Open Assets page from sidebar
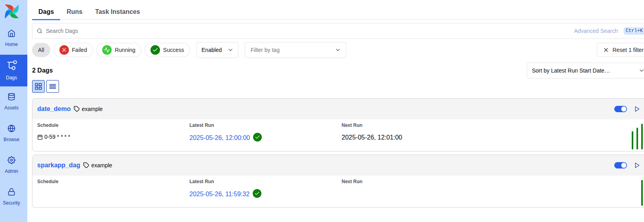644x222 pixels. coord(11,101)
